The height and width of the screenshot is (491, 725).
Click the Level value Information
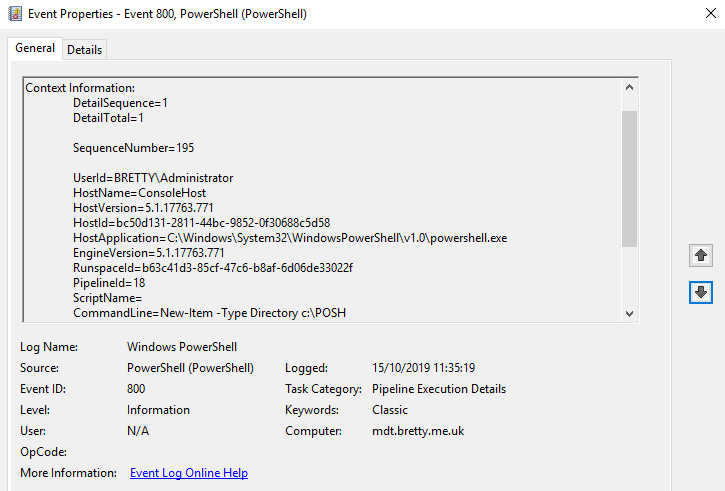tap(158, 410)
